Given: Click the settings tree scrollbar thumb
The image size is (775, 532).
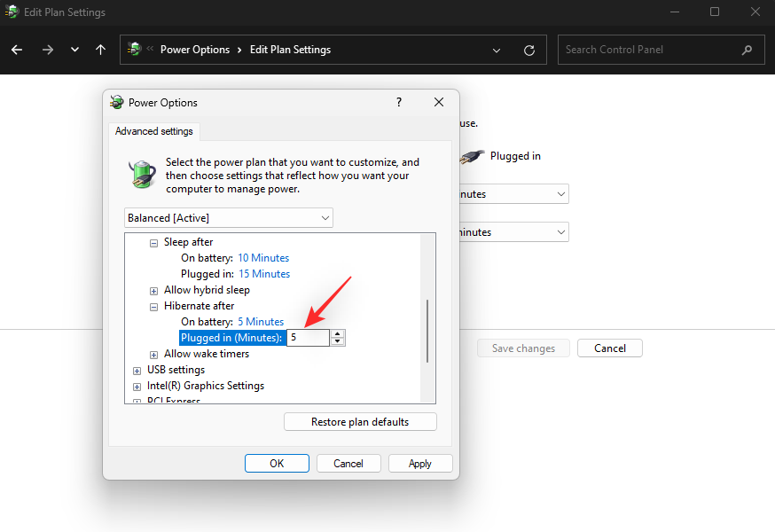Looking at the screenshot, I should tap(427, 331).
